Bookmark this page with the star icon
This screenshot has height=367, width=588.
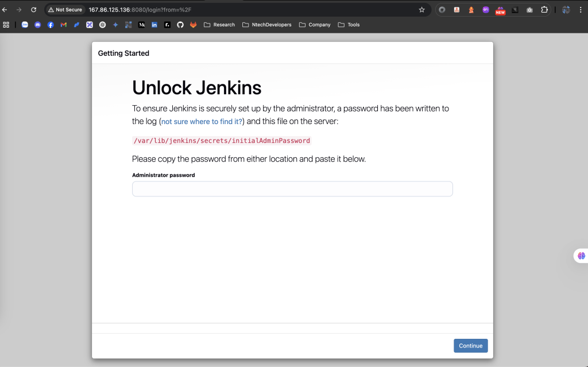tap(422, 10)
